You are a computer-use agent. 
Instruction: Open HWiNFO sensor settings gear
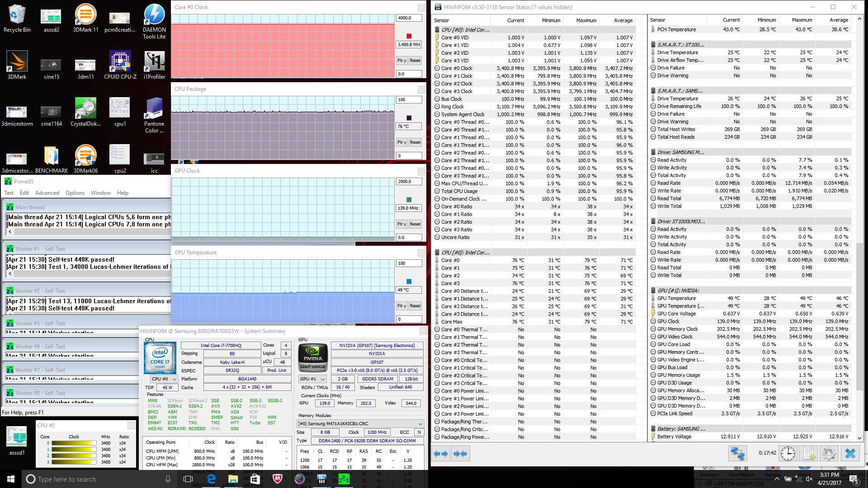(x=829, y=453)
